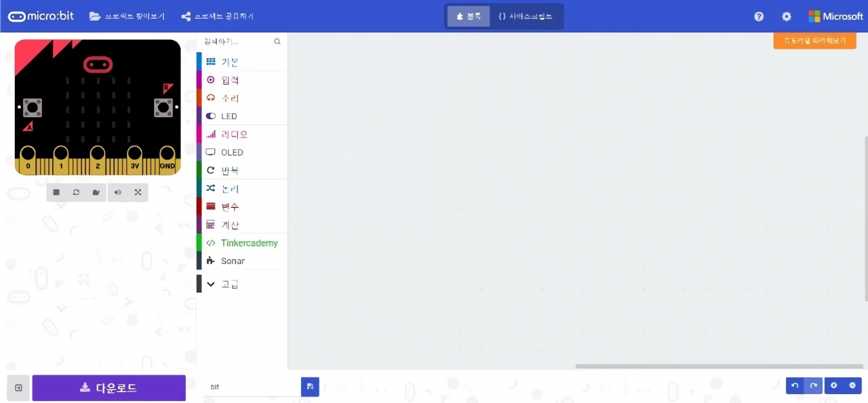Open the help question mark menu
868x403 pixels.
pos(759,16)
